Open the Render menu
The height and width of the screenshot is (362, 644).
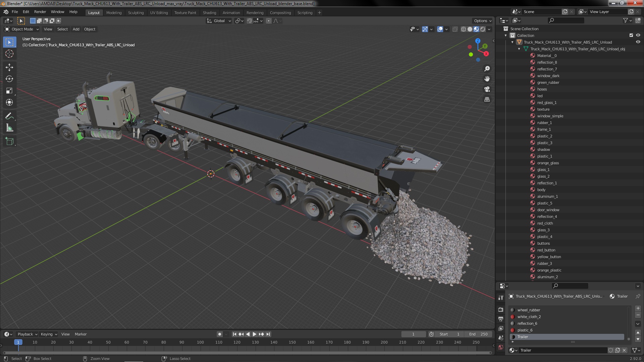(x=40, y=12)
